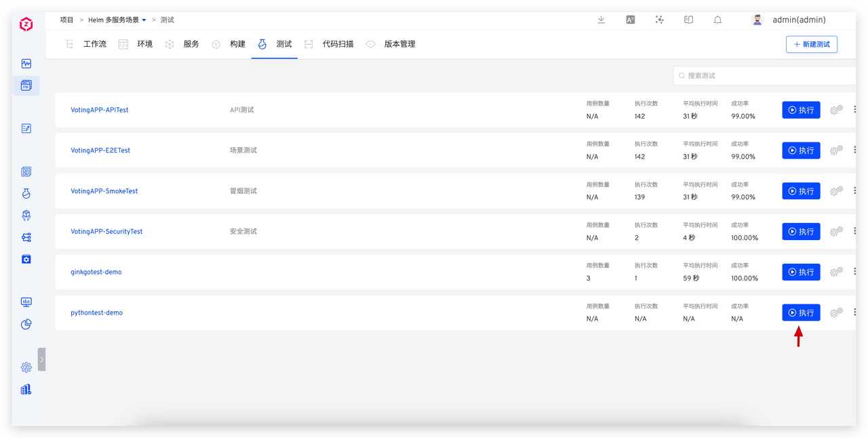Open settings gear for pythontest-demo
This screenshot has height=438, width=868.
tap(835, 313)
